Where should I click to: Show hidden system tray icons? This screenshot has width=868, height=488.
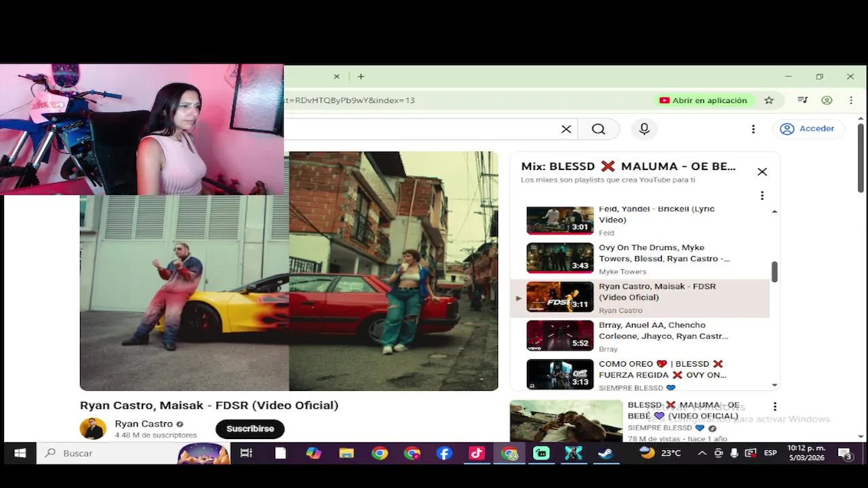pyautogui.click(x=702, y=453)
